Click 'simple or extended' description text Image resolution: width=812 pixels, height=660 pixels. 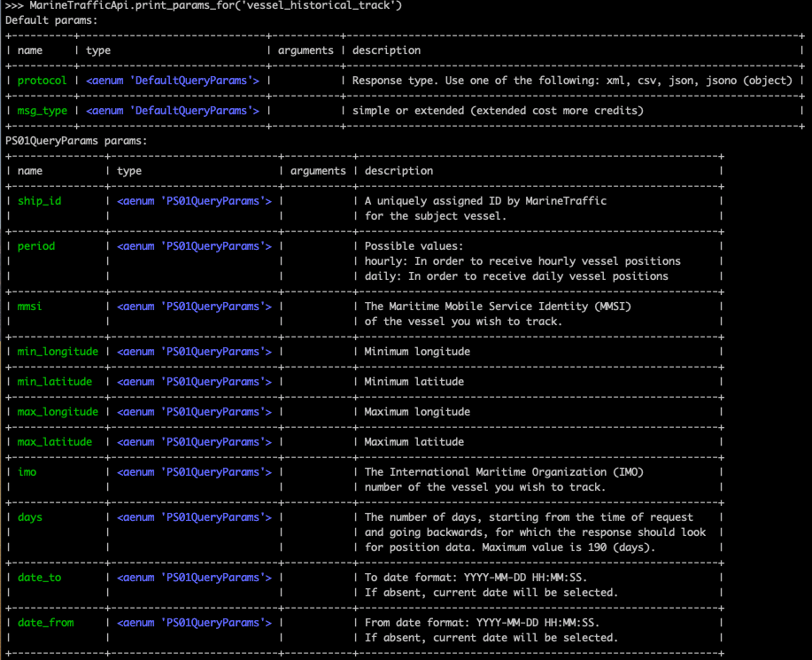coord(498,111)
